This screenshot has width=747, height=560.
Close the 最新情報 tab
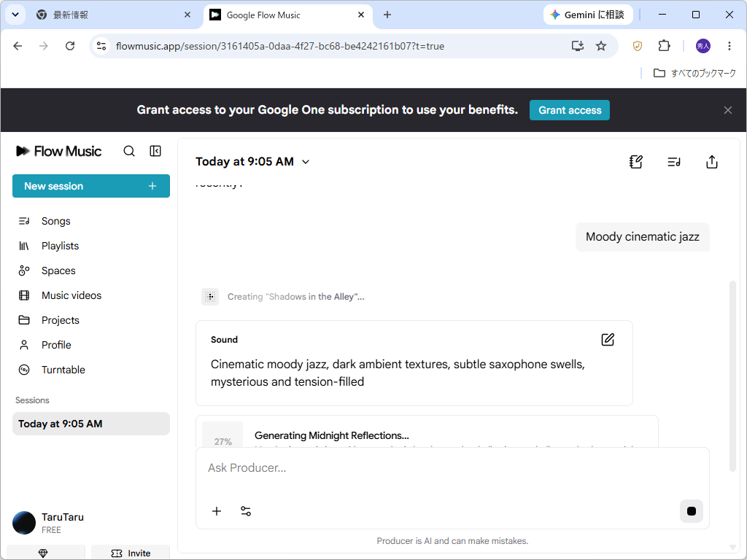pyautogui.click(x=187, y=15)
